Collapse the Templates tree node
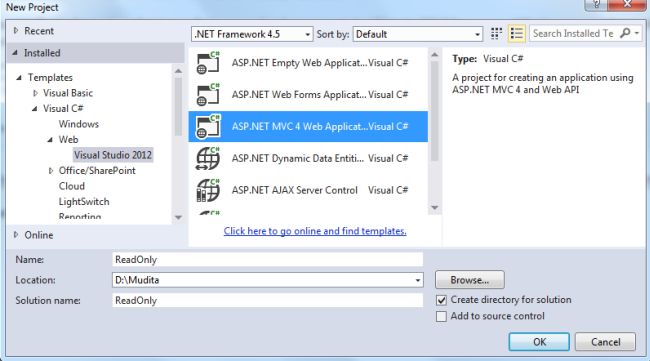This screenshot has width=650, height=361. click(19, 78)
